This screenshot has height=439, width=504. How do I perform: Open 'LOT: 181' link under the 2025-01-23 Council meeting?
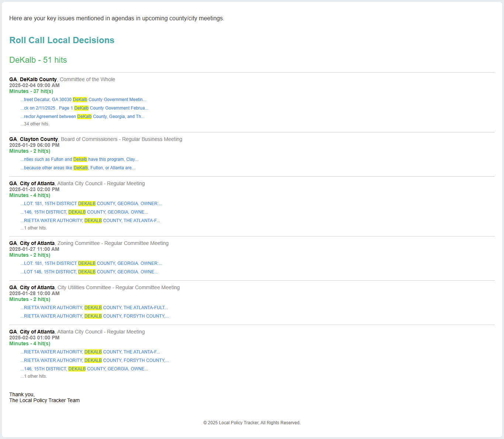(91, 204)
